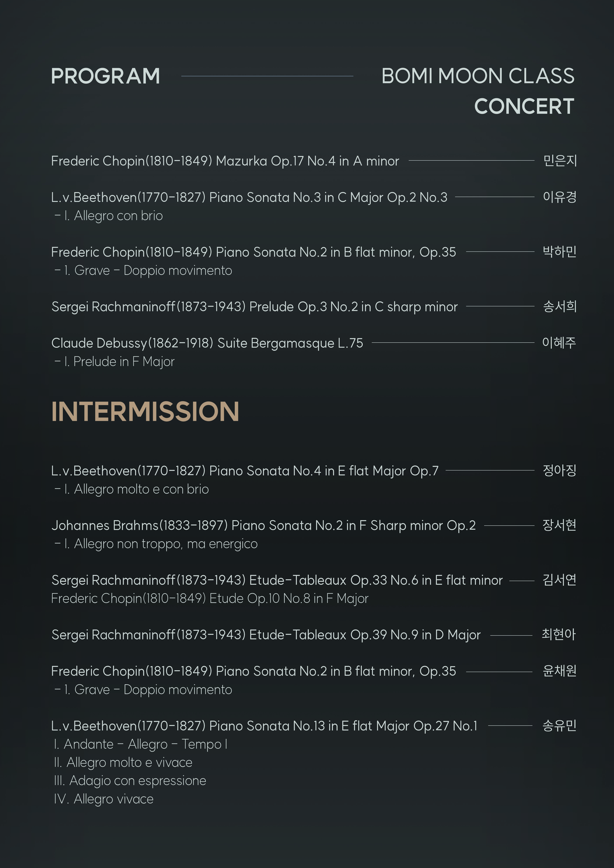The width and height of the screenshot is (614, 868).
Task: Select Beethoven Piano Sonata No.4 Op.7 entry
Action: (x=245, y=471)
